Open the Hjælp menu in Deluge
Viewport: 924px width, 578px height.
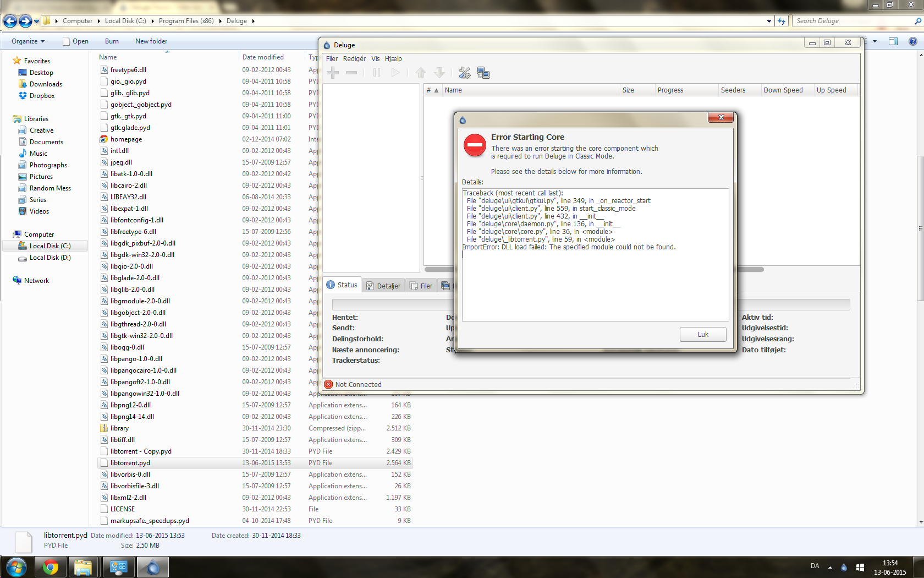pyautogui.click(x=393, y=58)
